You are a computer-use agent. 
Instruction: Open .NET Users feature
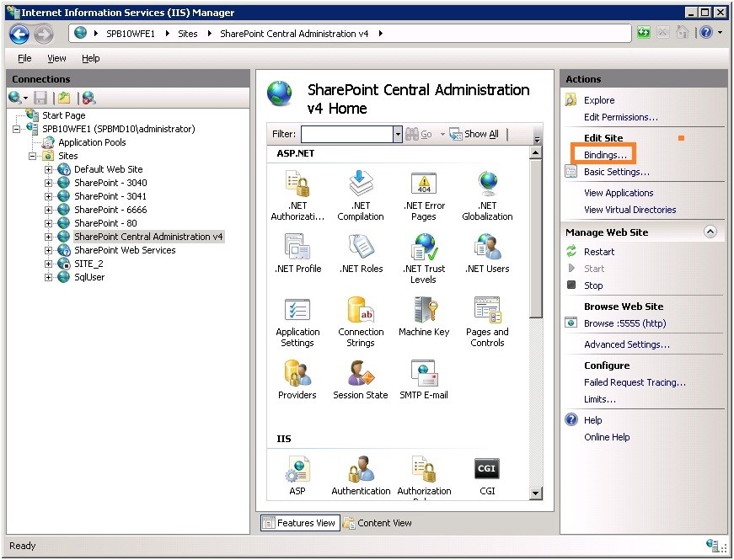(487, 253)
